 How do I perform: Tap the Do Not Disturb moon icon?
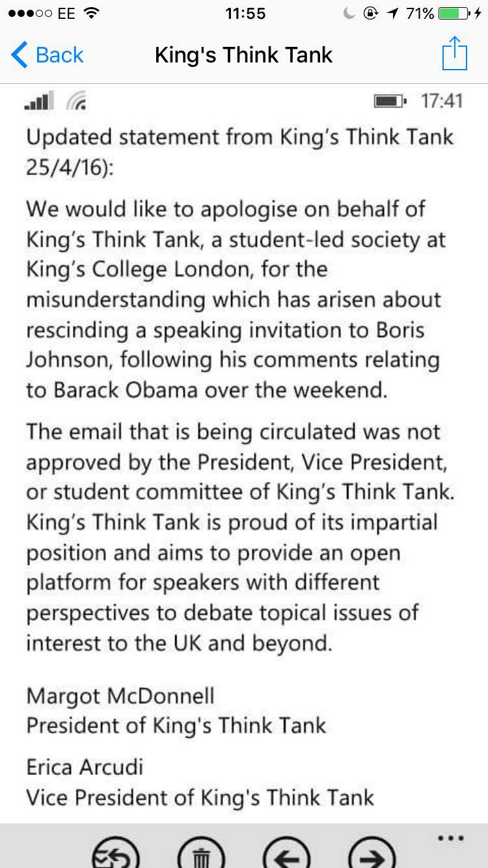[x=350, y=13]
